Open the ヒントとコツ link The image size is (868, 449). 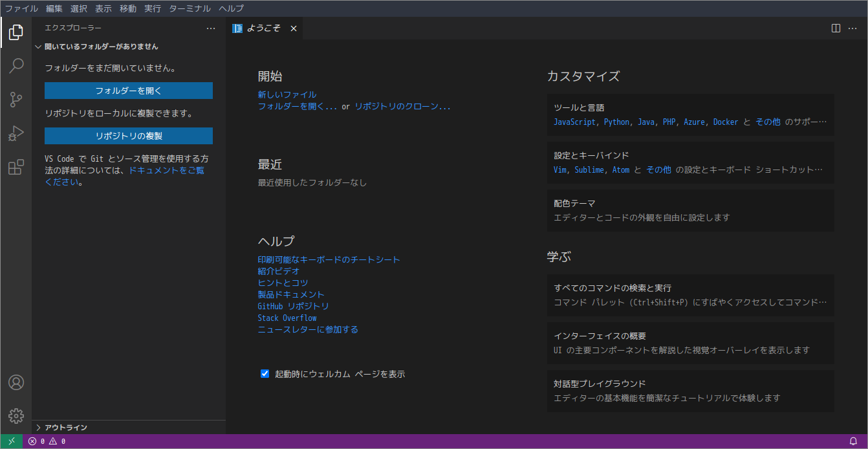pyautogui.click(x=283, y=283)
